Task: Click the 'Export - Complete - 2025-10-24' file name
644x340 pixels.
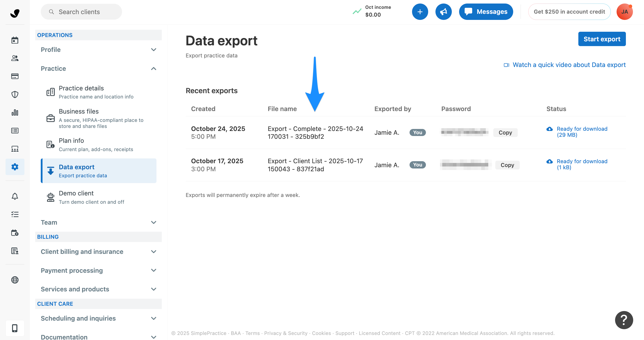Action: 315,132
